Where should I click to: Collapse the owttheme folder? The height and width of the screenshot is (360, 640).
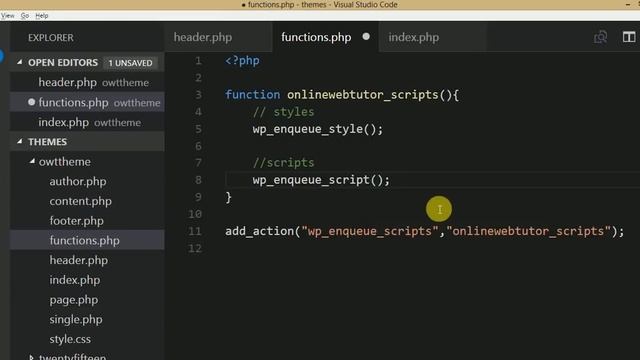coord(32,161)
